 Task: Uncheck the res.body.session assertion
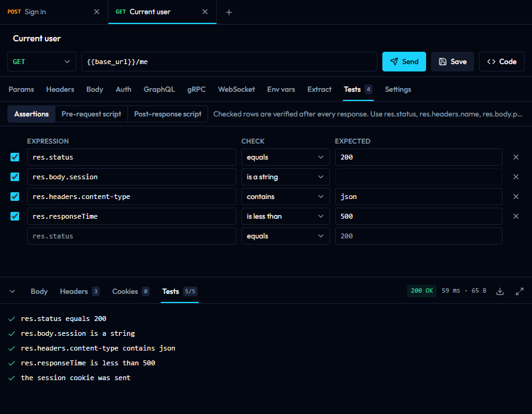point(15,177)
